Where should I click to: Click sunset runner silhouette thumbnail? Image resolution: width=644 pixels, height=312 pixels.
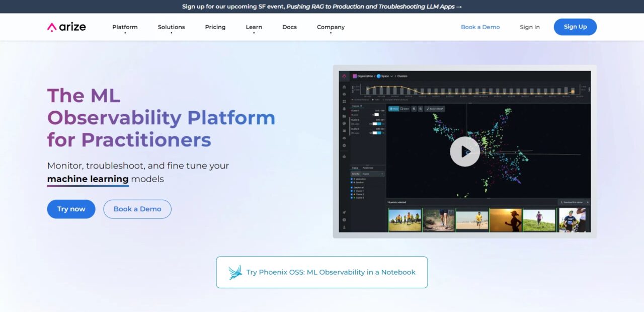coord(506,220)
